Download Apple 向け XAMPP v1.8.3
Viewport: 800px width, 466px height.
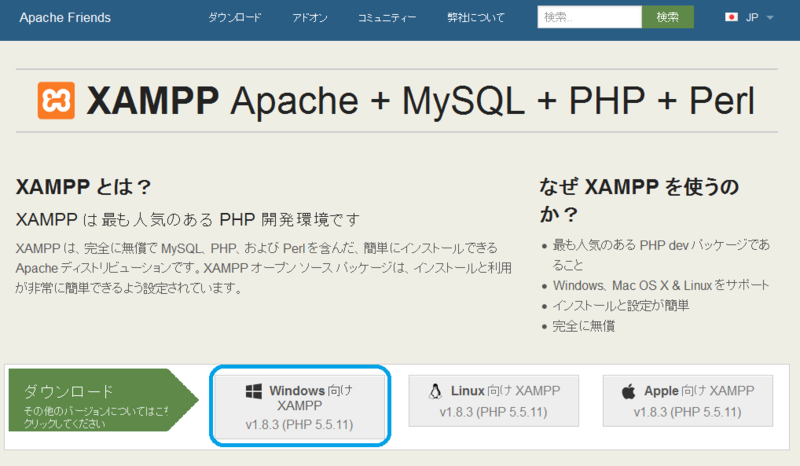tap(688, 401)
